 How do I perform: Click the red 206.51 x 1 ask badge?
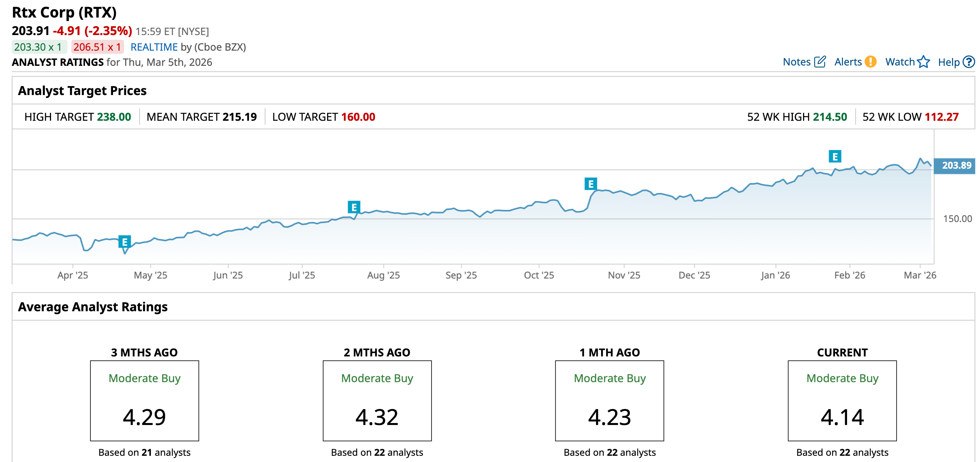point(97,47)
